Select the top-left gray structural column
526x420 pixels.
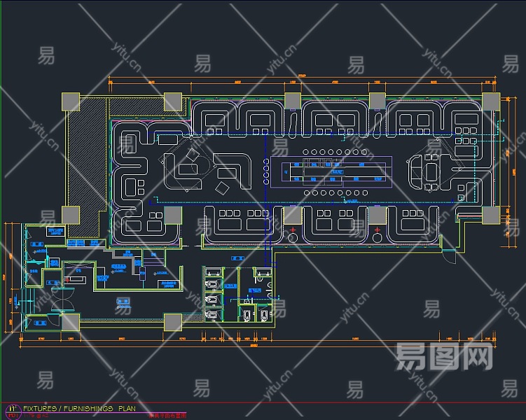point(71,101)
